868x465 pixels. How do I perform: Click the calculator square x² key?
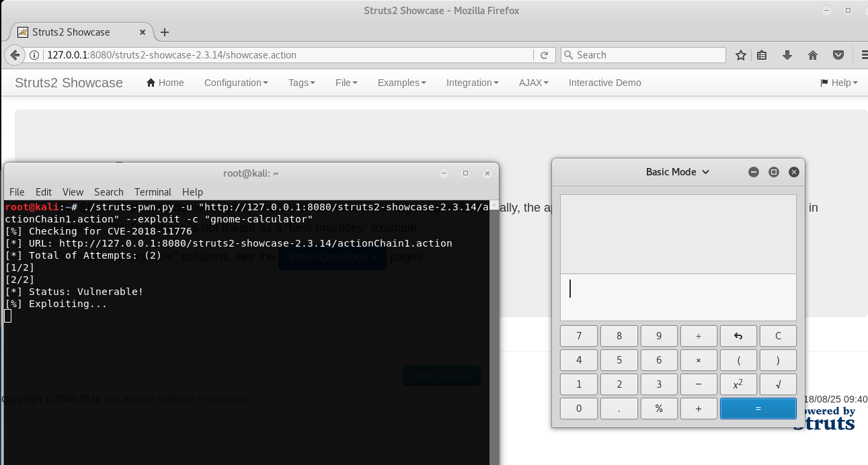click(738, 384)
